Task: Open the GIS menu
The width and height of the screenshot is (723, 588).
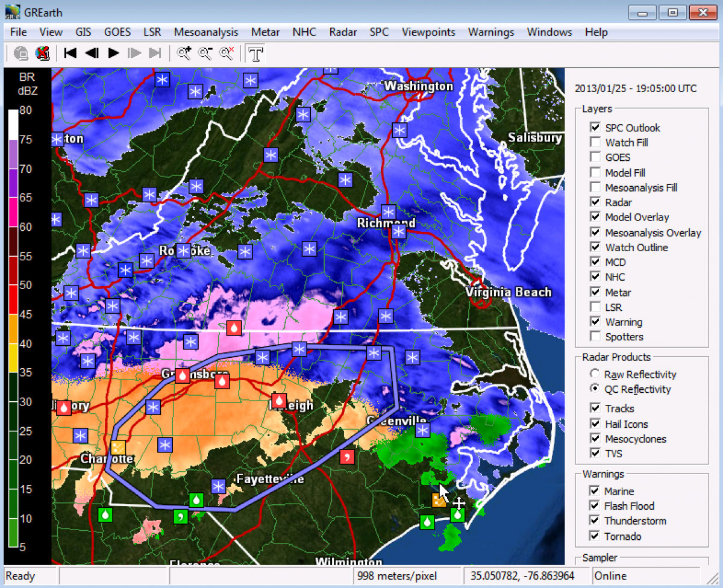Action: pos(83,32)
